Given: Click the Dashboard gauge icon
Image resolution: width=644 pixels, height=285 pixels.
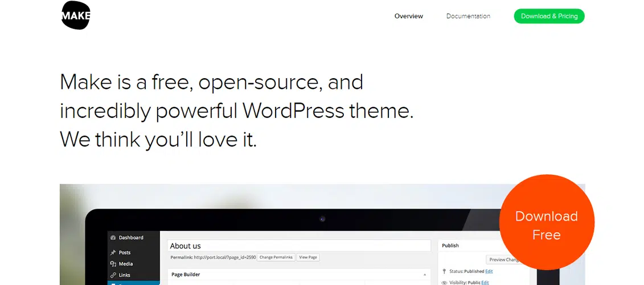Looking at the screenshot, I should [113, 238].
